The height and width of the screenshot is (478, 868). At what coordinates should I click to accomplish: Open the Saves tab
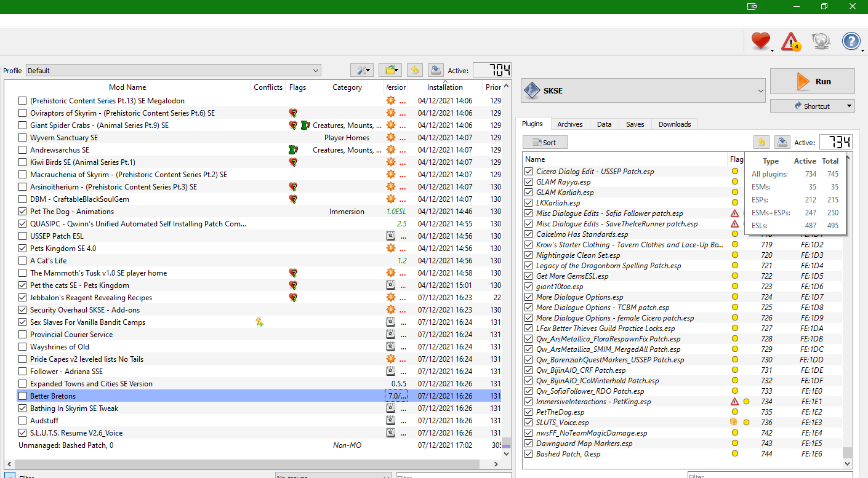635,124
